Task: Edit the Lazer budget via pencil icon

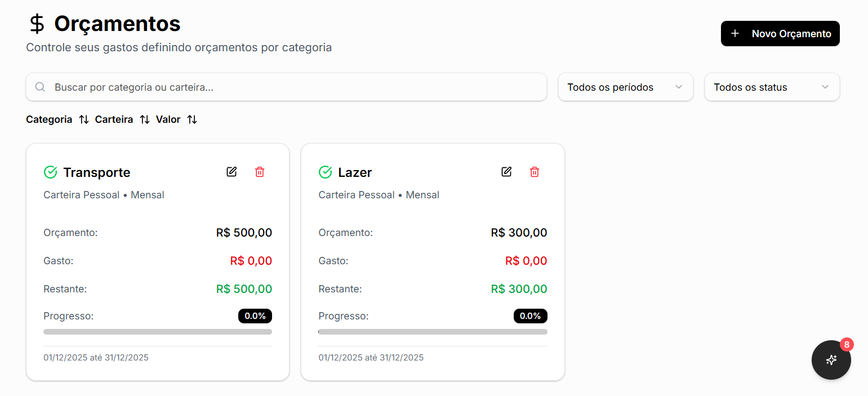Action: [x=506, y=172]
